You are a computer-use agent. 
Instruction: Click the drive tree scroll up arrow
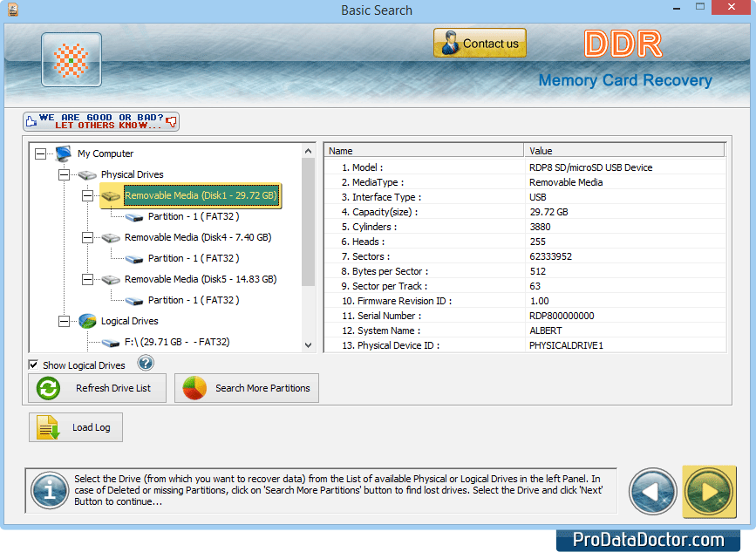308,151
